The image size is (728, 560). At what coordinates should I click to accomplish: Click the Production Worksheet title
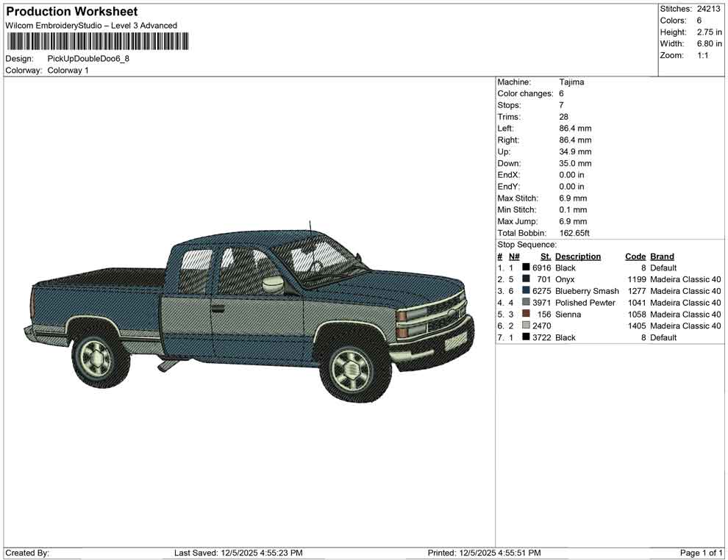[x=72, y=12]
